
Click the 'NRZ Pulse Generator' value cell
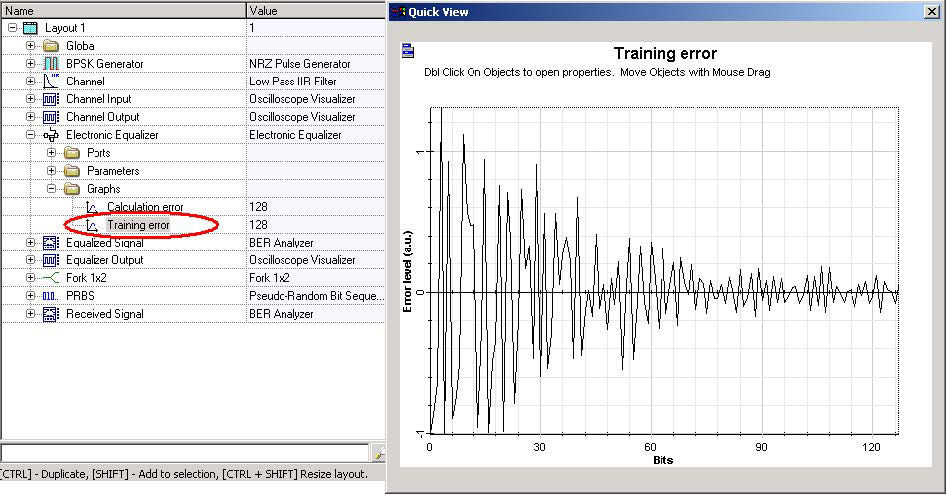point(316,63)
